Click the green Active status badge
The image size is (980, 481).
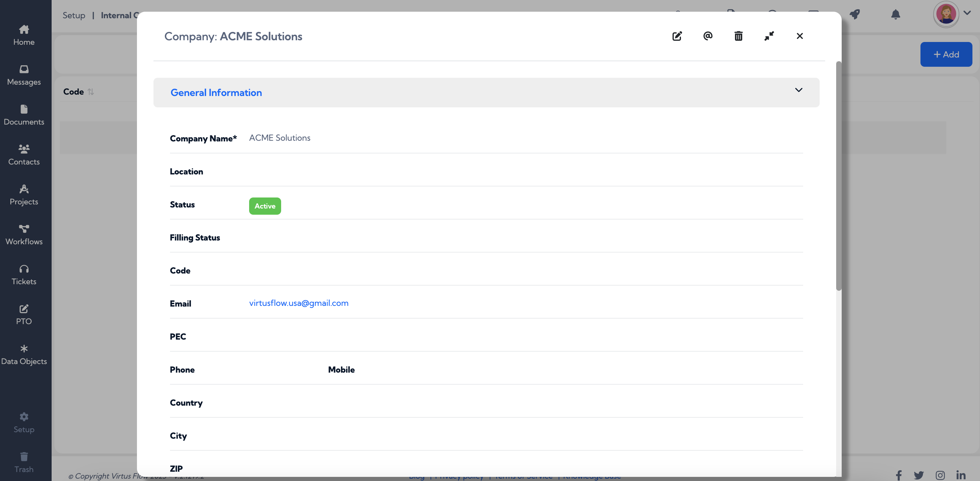click(x=265, y=206)
